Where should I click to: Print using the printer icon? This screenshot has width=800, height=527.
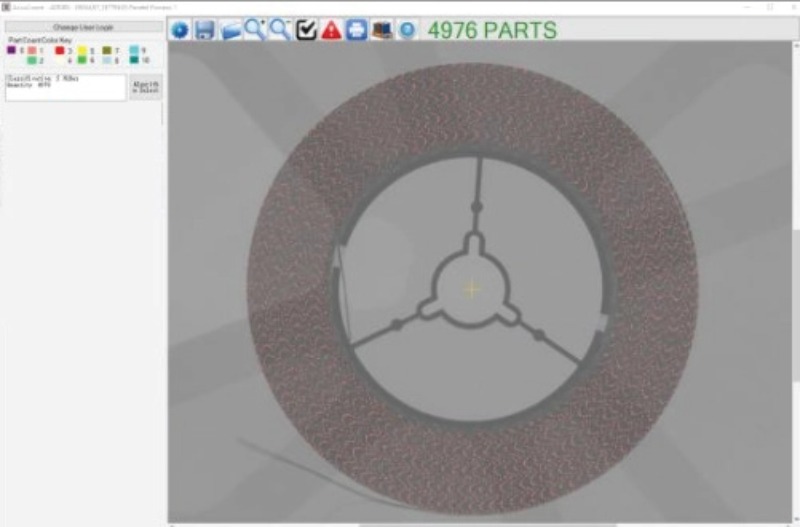pyautogui.click(x=357, y=30)
